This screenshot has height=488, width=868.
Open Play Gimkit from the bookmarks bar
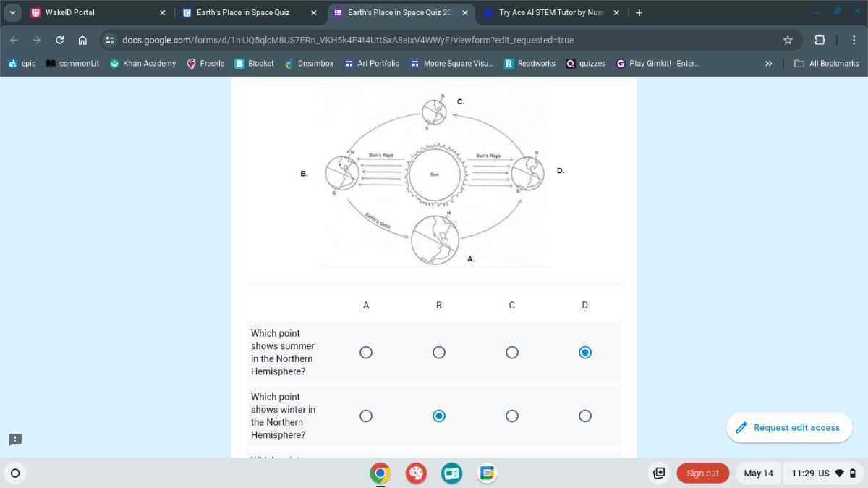click(x=657, y=63)
